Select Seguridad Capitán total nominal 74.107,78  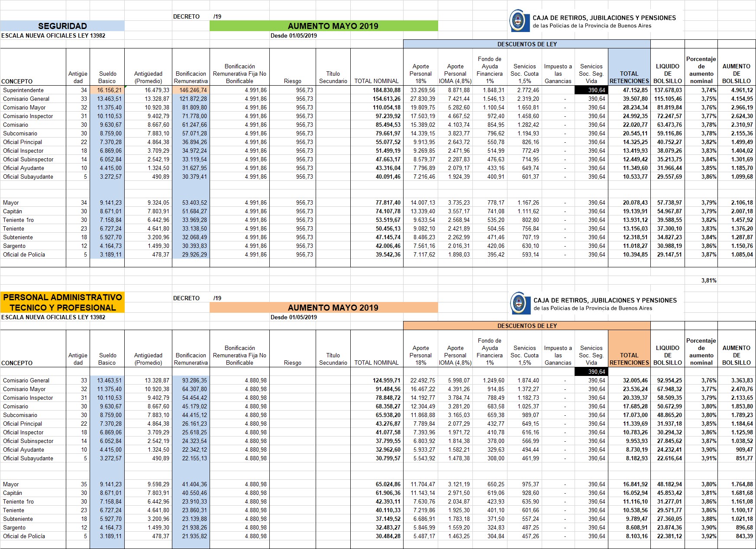377,211
